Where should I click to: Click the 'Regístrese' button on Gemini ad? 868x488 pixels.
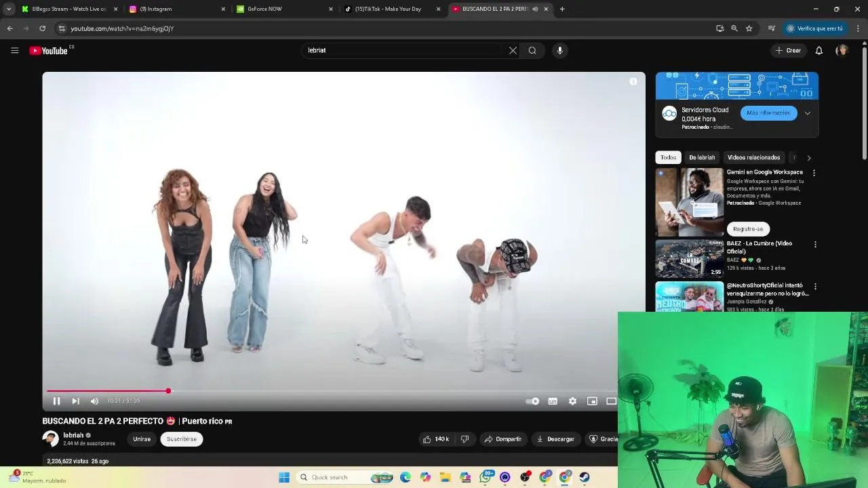(x=748, y=229)
